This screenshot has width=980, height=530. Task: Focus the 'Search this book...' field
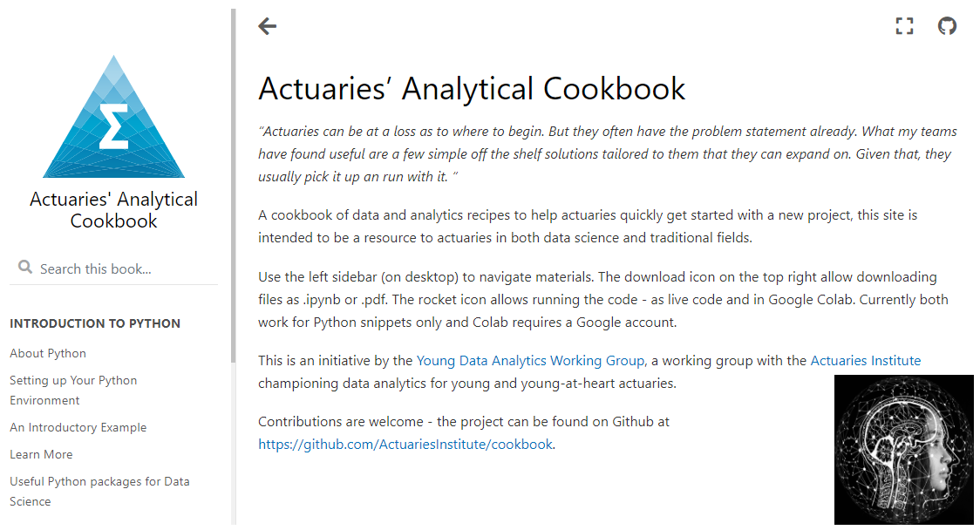tap(122, 268)
